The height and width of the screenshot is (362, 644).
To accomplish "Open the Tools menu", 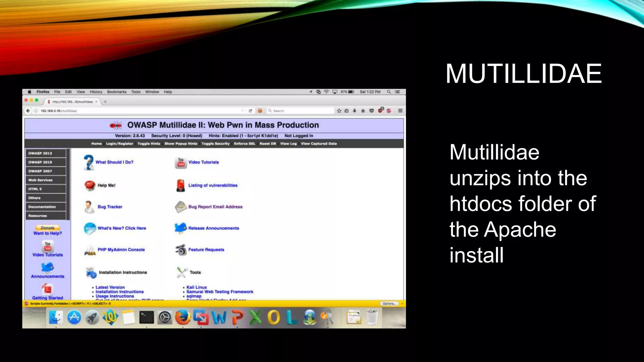I will tap(136, 92).
